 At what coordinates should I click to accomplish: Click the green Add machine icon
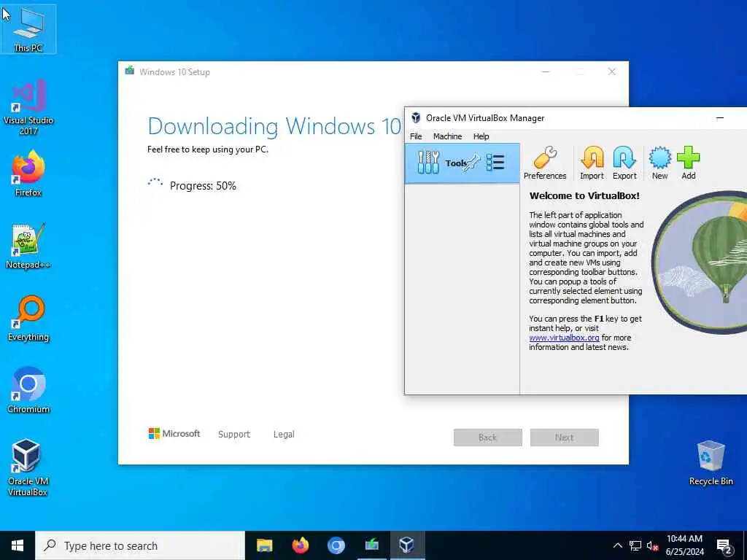click(x=689, y=163)
